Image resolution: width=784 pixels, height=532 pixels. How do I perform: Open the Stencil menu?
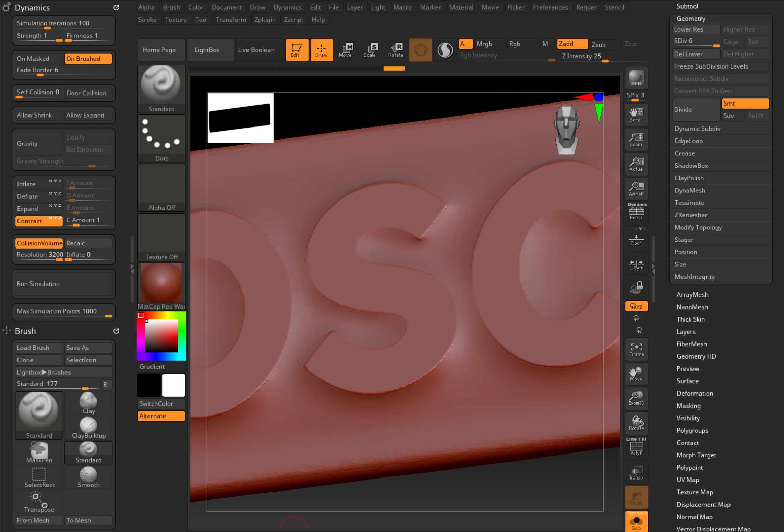point(614,7)
